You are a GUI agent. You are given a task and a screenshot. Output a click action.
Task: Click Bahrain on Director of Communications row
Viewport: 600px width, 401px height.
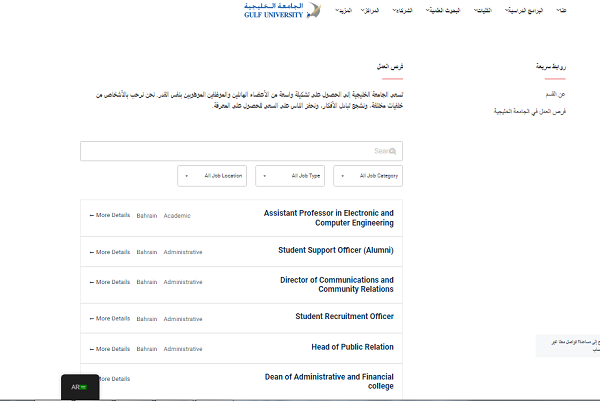(147, 282)
